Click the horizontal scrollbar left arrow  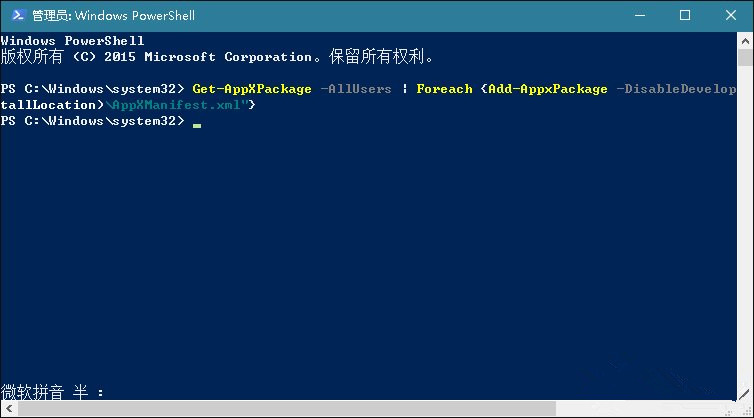point(9,409)
